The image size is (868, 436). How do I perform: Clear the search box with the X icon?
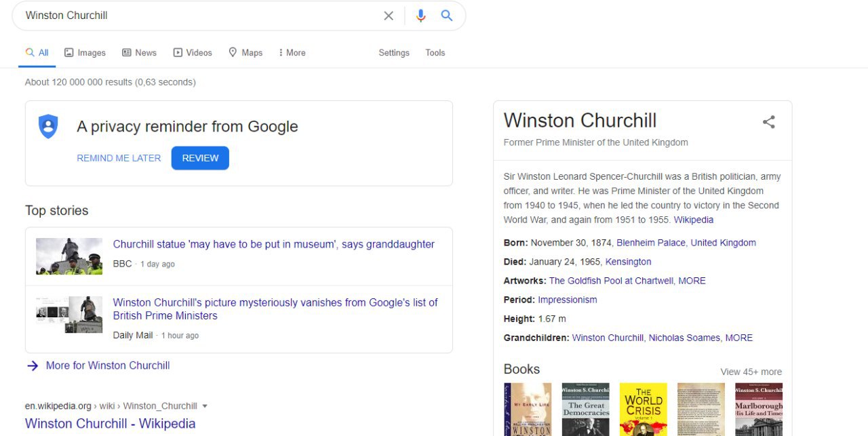click(389, 16)
